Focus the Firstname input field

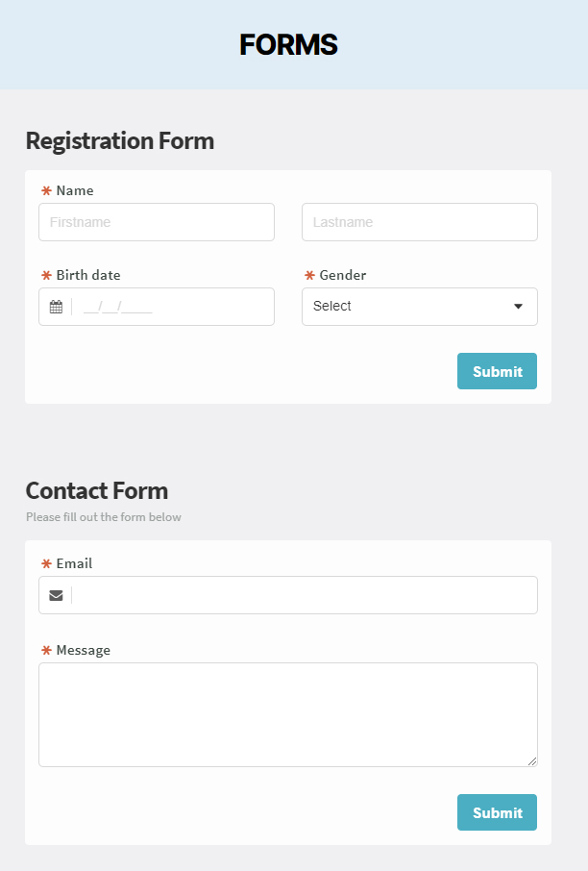point(157,222)
